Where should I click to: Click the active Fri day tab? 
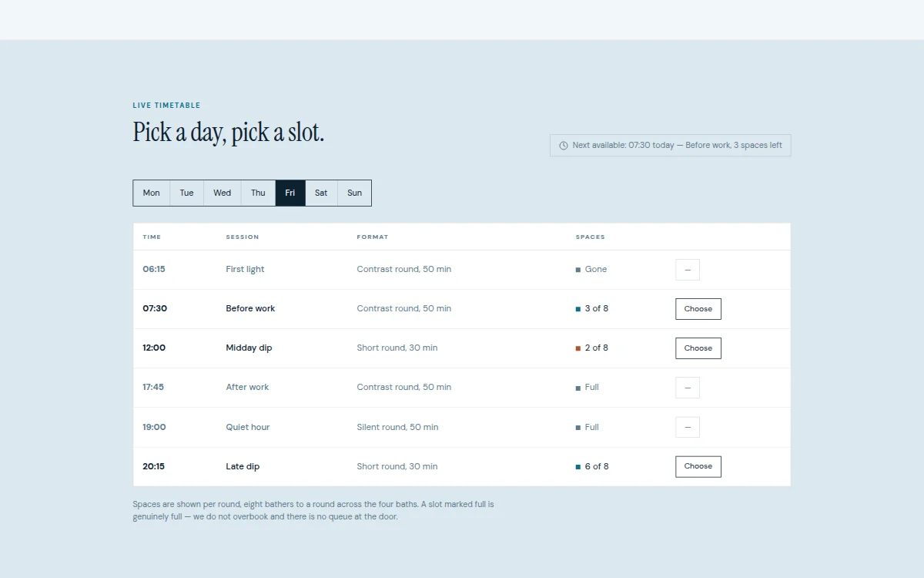[x=290, y=193]
